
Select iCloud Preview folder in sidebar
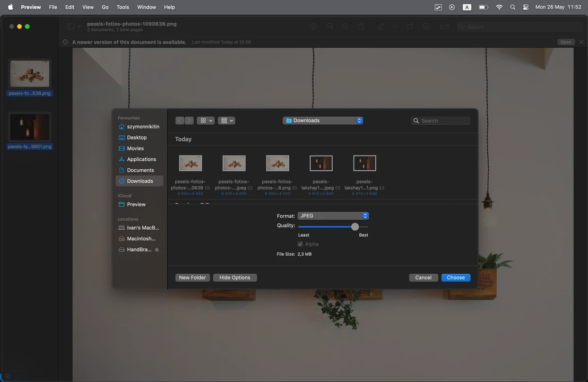139,204
